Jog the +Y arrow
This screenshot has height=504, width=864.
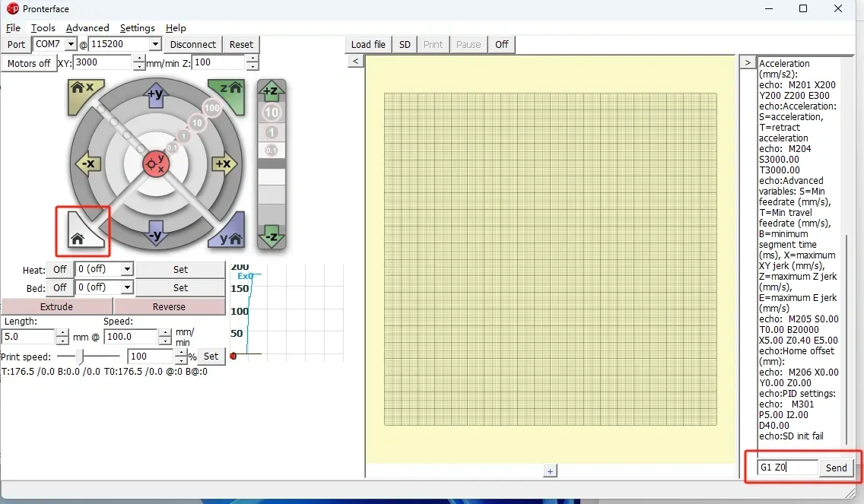pos(155,95)
